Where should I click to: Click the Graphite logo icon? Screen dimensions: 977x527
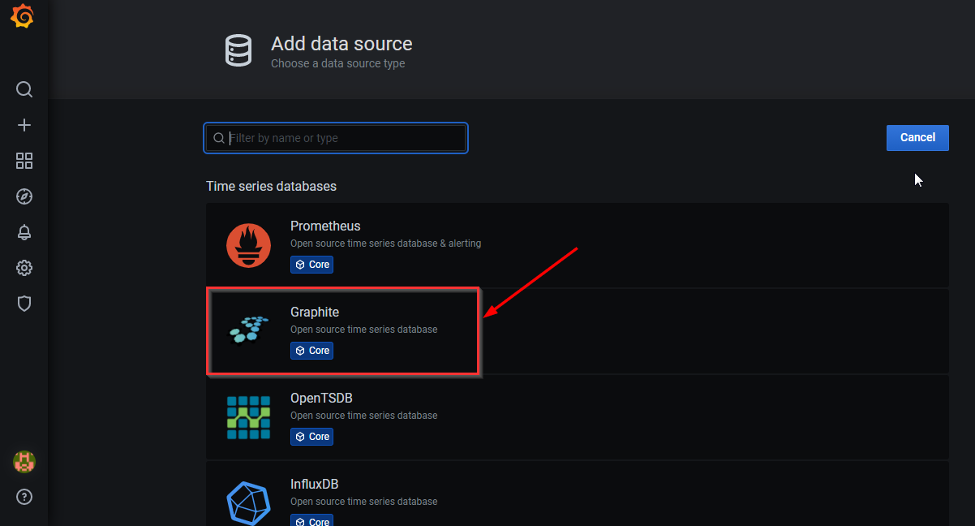249,330
